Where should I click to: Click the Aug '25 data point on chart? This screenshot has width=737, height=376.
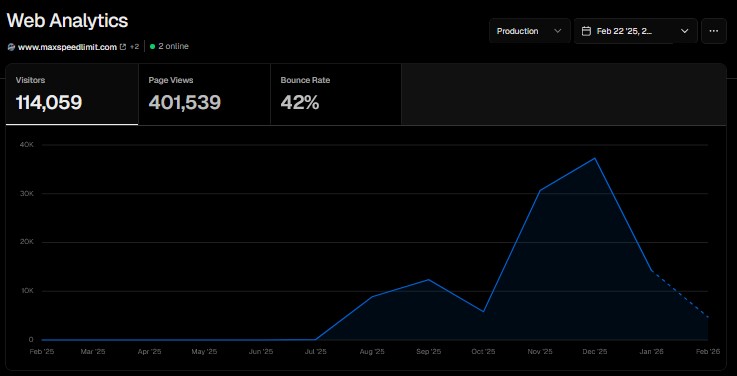click(x=372, y=297)
